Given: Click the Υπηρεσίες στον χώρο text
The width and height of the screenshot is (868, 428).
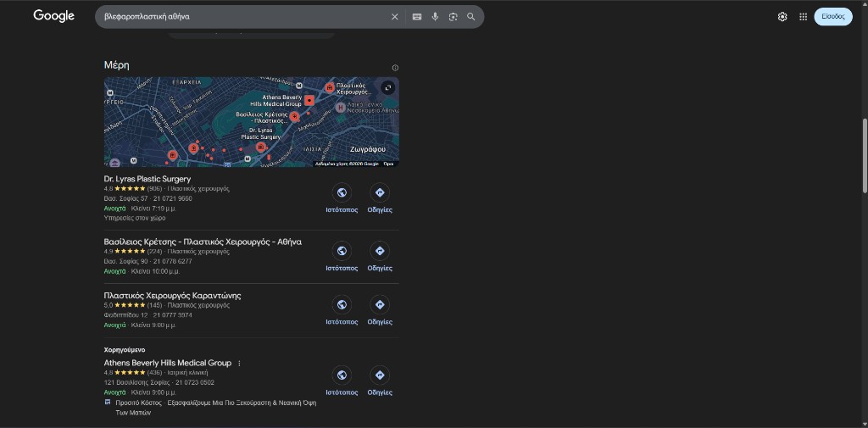Looking at the screenshot, I should [x=135, y=218].
